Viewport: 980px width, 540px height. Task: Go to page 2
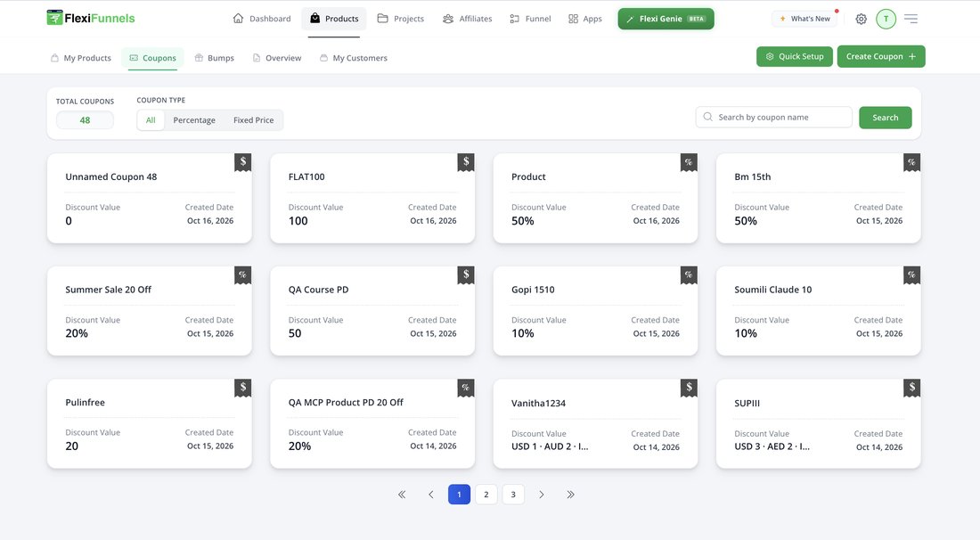pyautogui.click(x=486, y=495)
